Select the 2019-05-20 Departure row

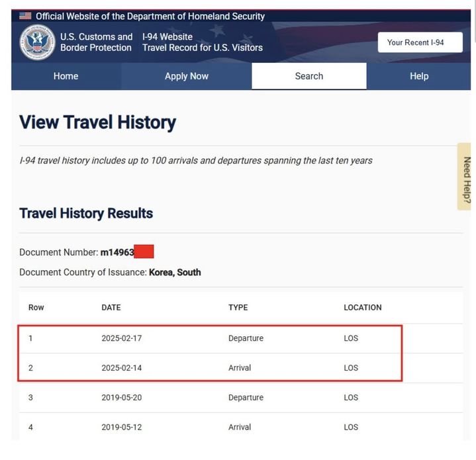point(209,398)
